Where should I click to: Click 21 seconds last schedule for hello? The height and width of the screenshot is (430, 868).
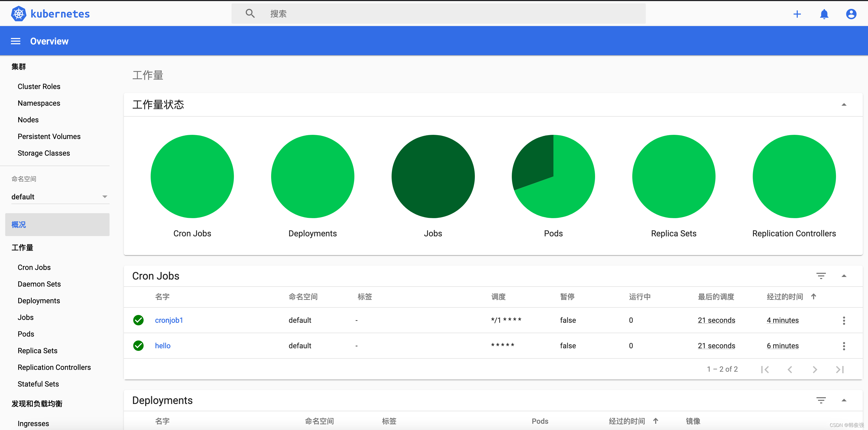pos(716,346)
